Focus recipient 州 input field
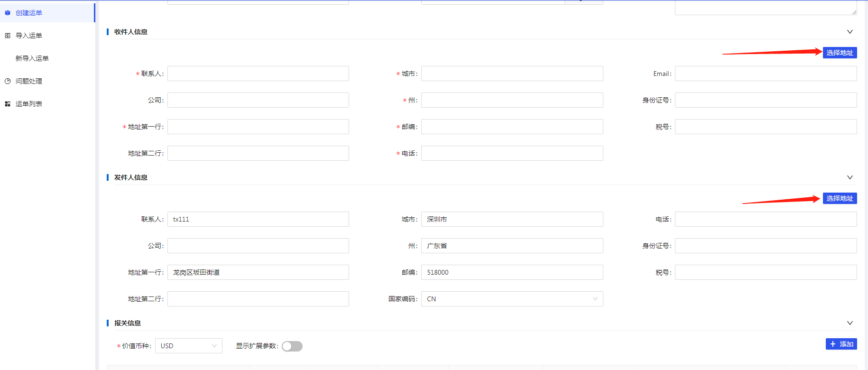 click(x=512, y=100)
